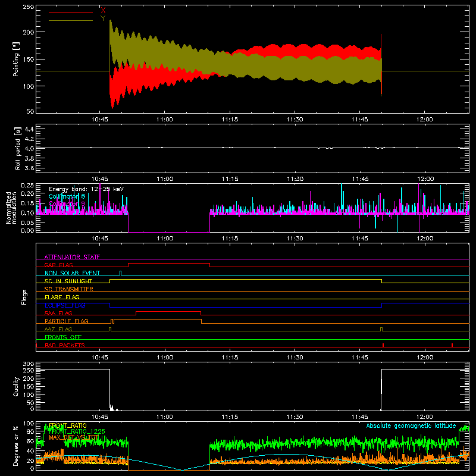Click the 11:00 tick below the Flags plot

click(165, 358)
